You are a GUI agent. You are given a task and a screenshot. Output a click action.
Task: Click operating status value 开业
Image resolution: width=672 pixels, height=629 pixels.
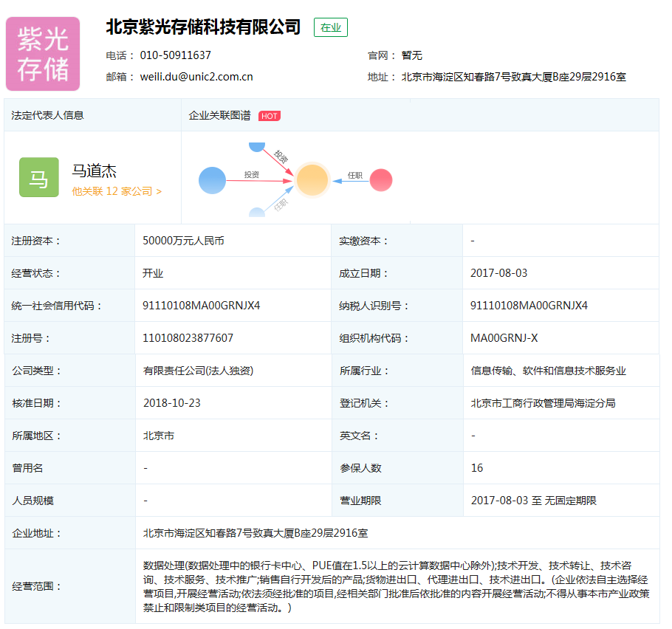(x=153, y=273)
